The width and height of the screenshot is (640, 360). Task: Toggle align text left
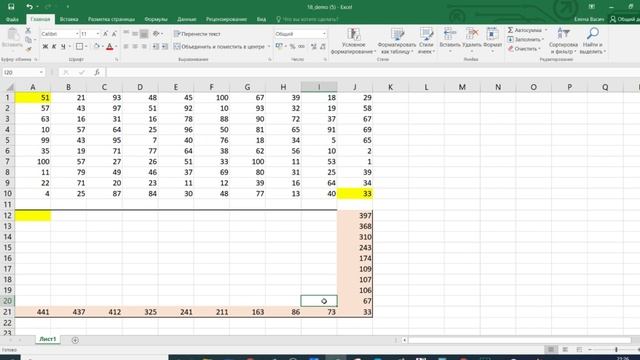click(x=126, y=47)
